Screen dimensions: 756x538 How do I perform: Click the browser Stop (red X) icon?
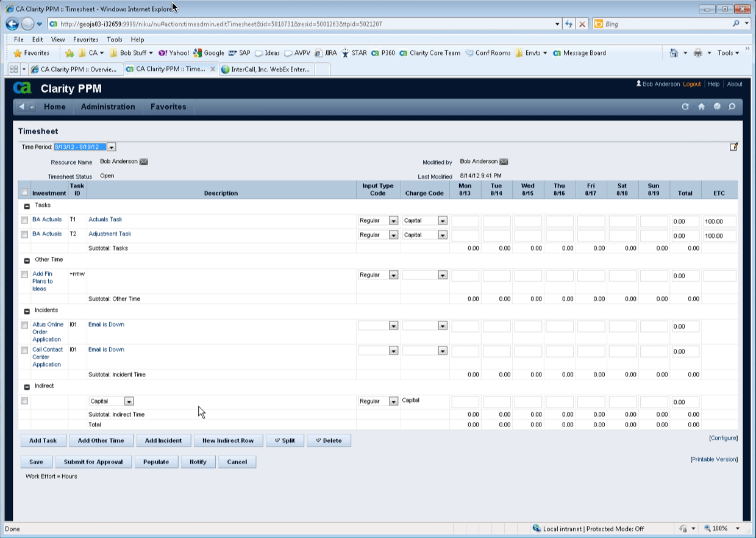[582, 24]
